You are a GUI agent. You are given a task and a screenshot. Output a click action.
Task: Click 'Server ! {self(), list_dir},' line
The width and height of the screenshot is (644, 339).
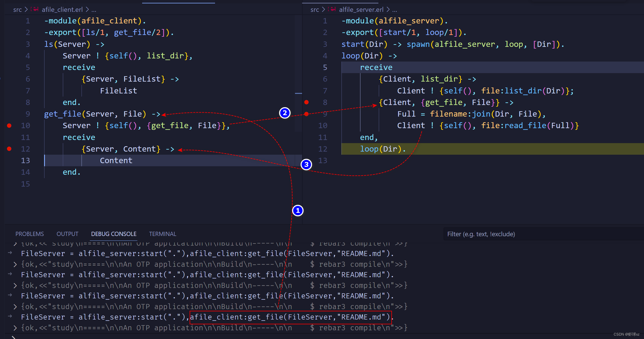point(128,56)
